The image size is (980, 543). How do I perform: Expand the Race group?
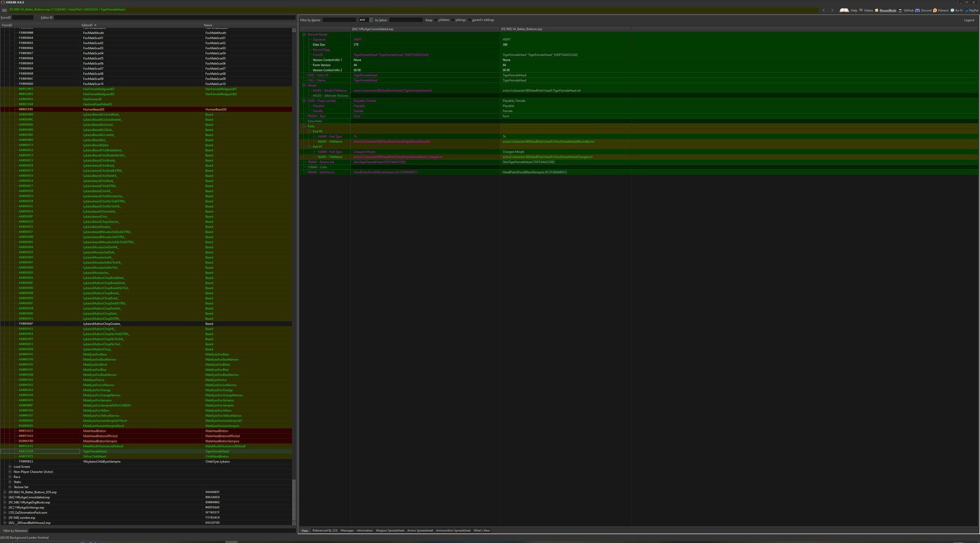point(10,477)
